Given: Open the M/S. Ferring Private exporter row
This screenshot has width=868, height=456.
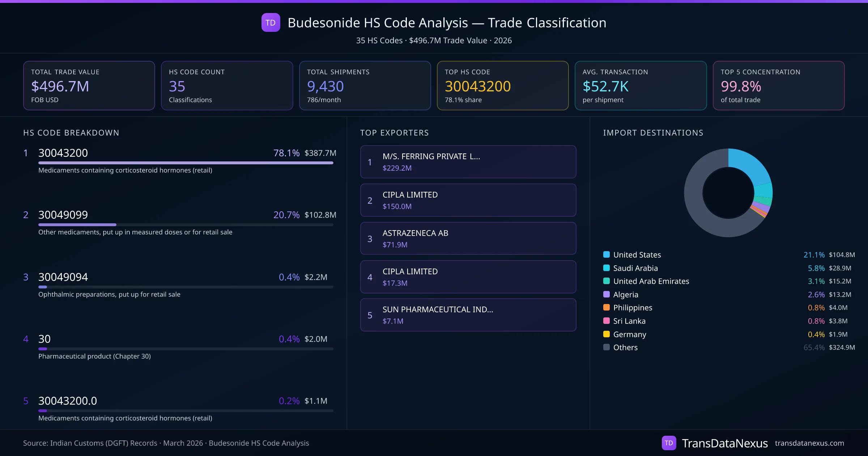Looking at the screenshot, I should pos(468,162).
